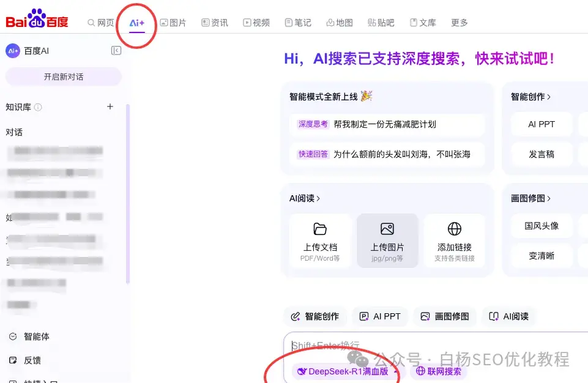588x383 pixels.
Task: Open the AI PPT card on the right
Action: pyautogui.click(x=541, y=124)
